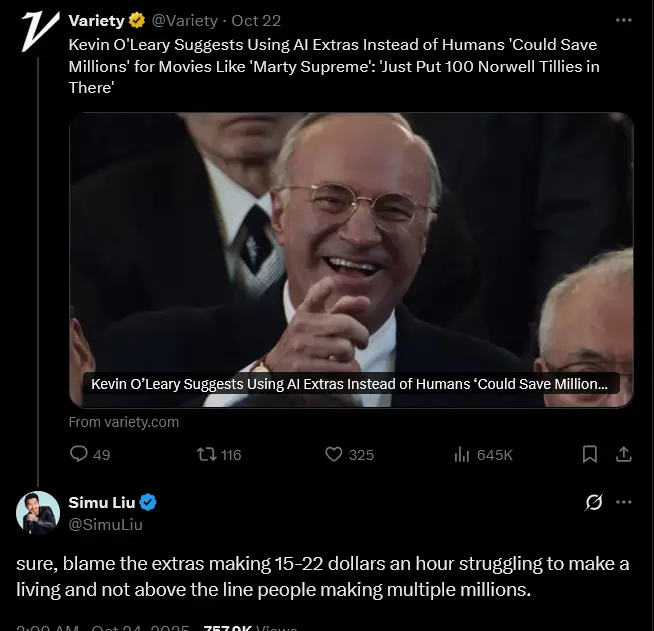
Task: Open Simu Liu's profile picture
Action: coord(37,512)
